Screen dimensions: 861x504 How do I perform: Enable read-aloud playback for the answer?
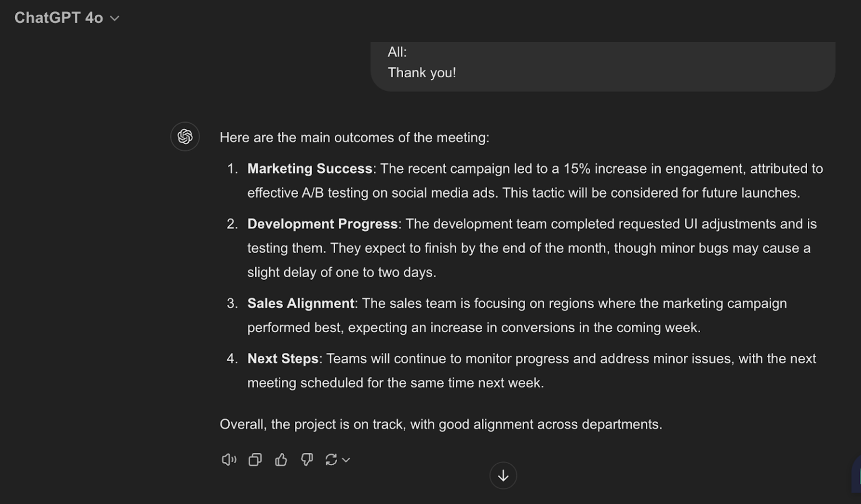(x=229, y=459)
